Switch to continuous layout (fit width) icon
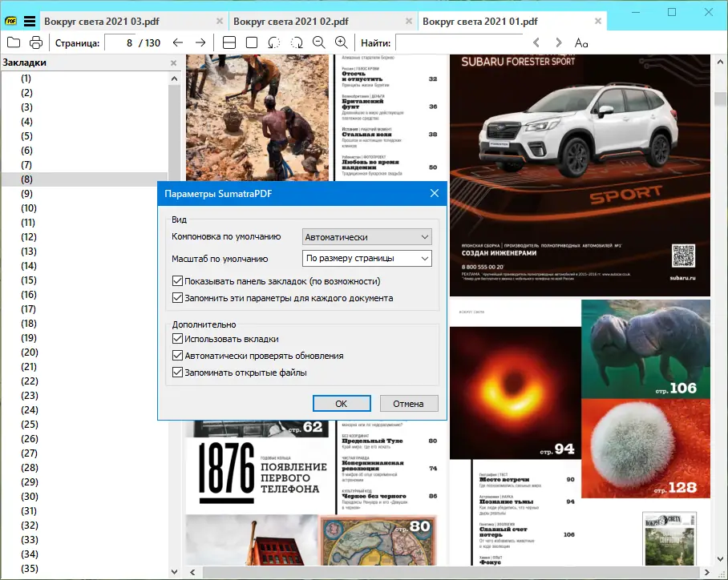728x580 pixels. coord(229,42)
